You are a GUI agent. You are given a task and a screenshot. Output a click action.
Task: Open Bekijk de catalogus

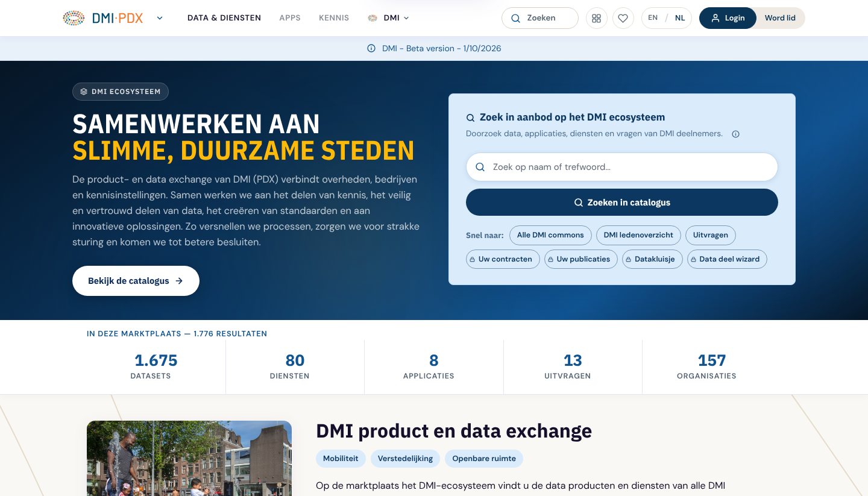pos(136,281)
